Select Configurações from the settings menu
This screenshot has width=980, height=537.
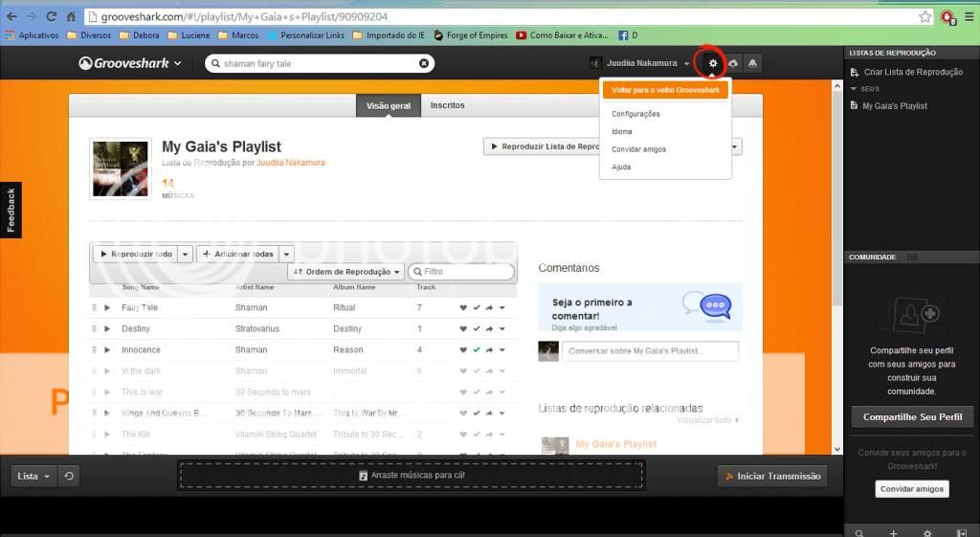point(635,114)
